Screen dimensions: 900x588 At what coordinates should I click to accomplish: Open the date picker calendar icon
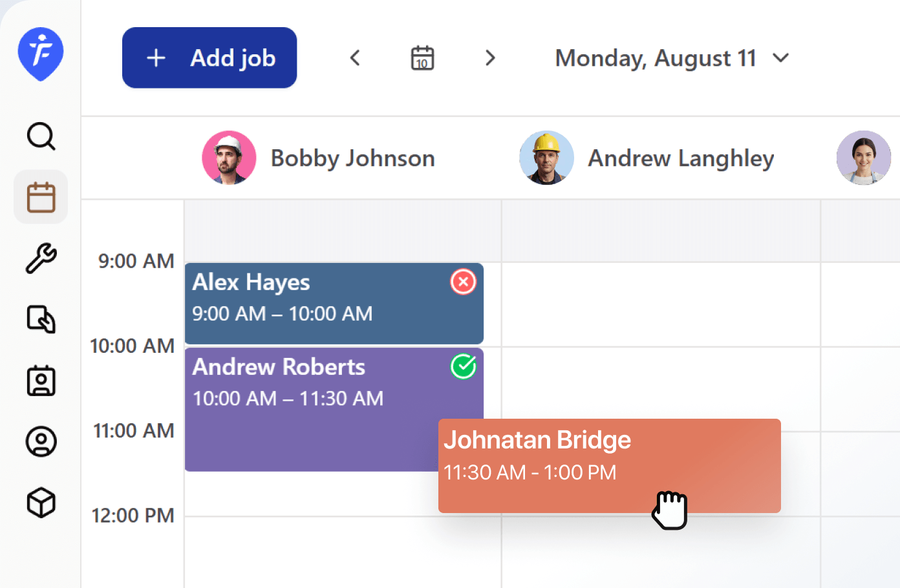(422, 58)
